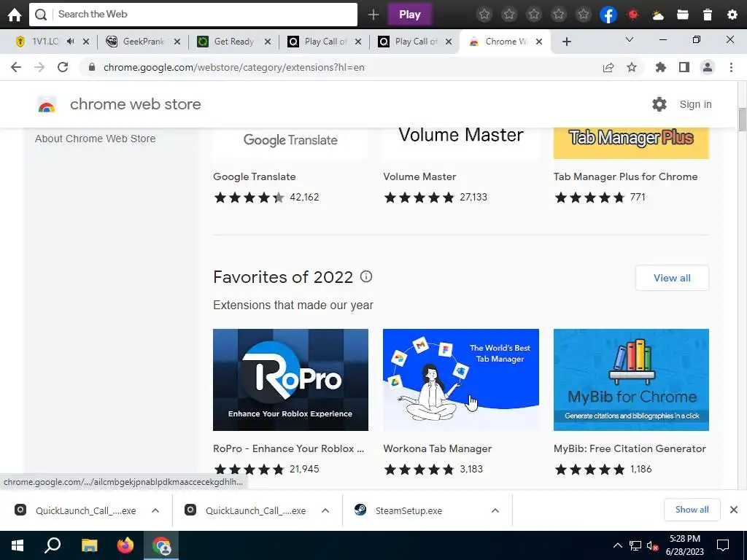Viewport: 747px width, 560px height.
Task: Open the Chrome profile avatar
Action: [x=708, y=68]
